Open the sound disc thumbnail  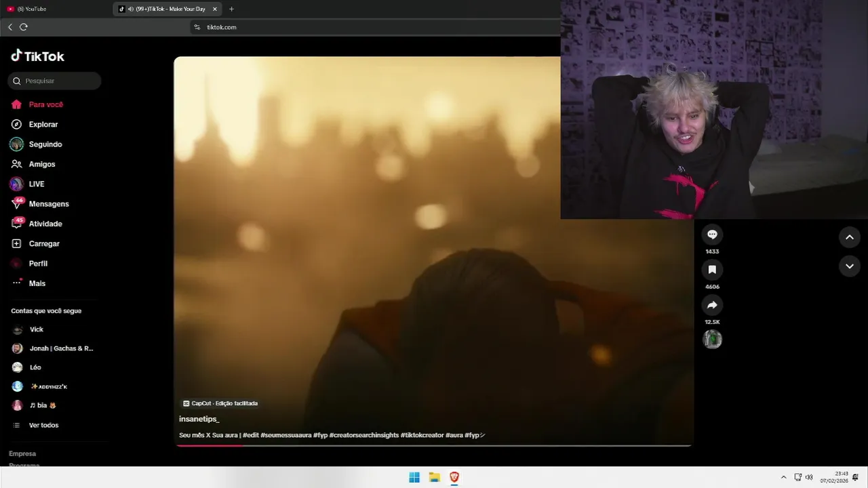pyautogui.click(x=712, y=339)
